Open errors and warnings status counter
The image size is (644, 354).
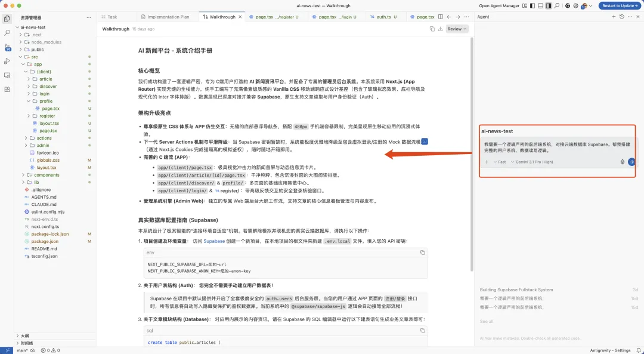(50, 350)
